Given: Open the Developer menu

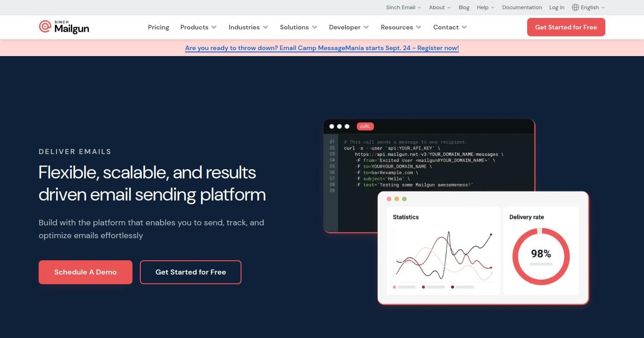Looking at the screenshot, I should tap(349, 27).
